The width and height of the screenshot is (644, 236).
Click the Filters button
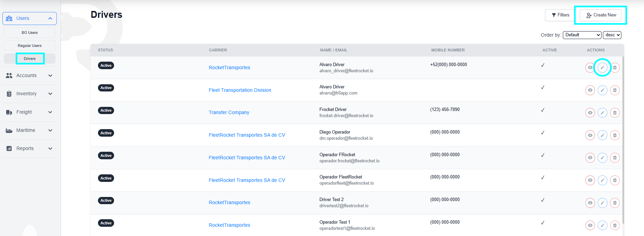pos(560,15)
